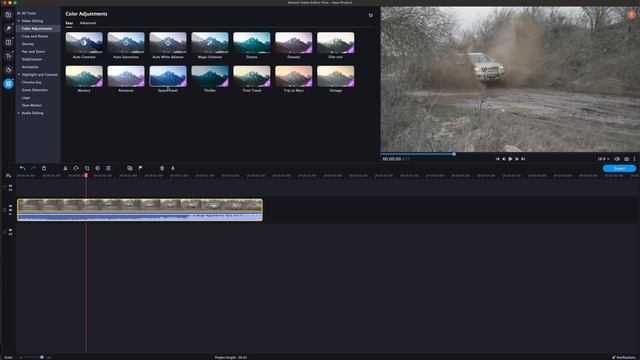Image resolution: width=640 pixels, height=360 pixels.
Task: Play the preview video
Action: 510,159
